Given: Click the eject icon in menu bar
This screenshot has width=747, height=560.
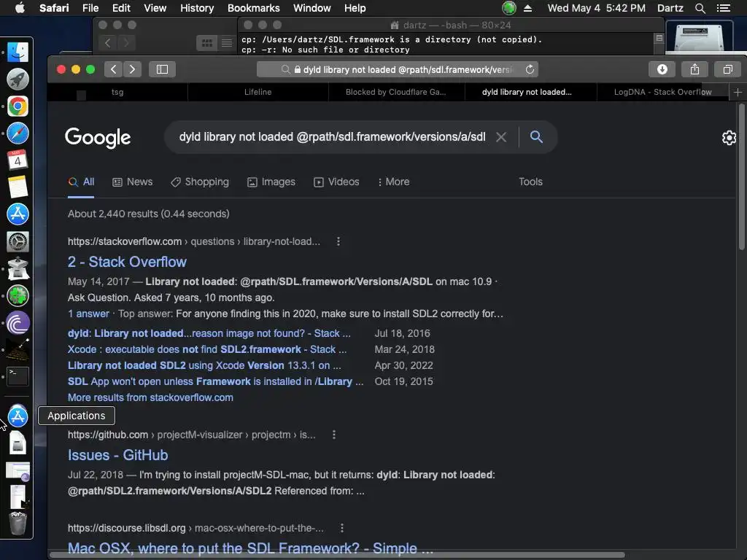Looking at the screenshot, I should click(528, 8).
